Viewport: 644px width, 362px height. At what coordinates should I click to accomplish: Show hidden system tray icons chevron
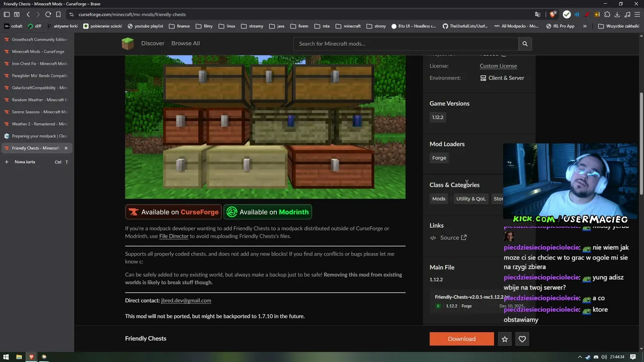coord(580,357)
